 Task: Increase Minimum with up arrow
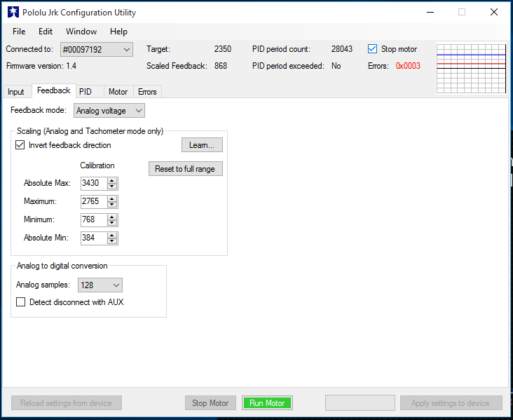pyautogui.click(x=112, y=217)
